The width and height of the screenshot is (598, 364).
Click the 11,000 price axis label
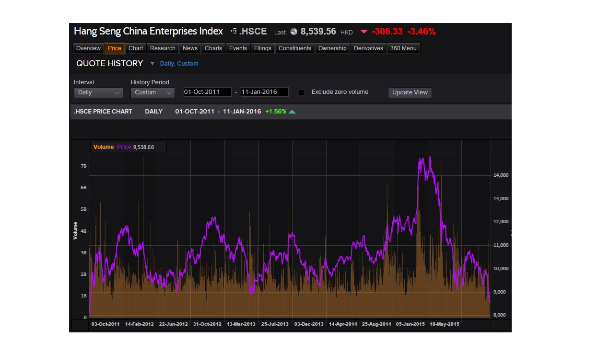tap(501, 245)
